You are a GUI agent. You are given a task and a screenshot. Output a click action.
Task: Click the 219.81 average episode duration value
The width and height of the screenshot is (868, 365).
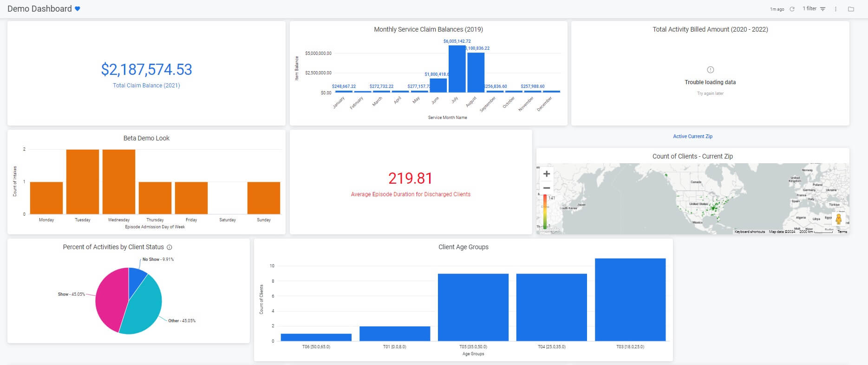coord(411,178)
